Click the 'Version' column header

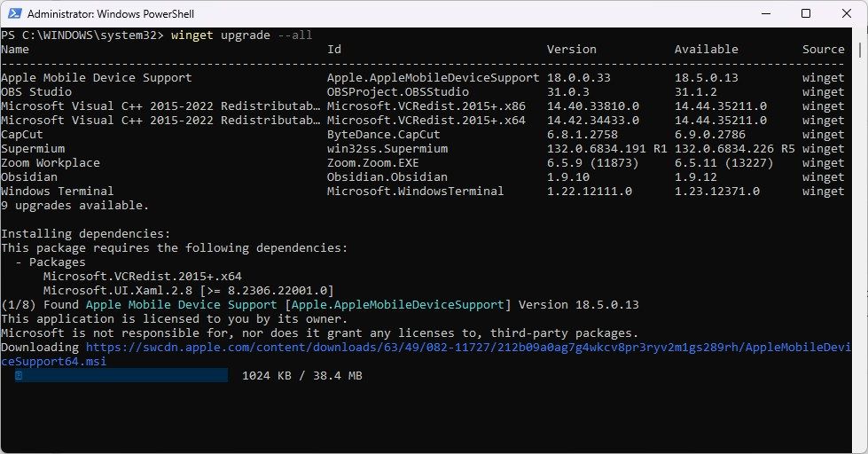click(x=571, y=50)
